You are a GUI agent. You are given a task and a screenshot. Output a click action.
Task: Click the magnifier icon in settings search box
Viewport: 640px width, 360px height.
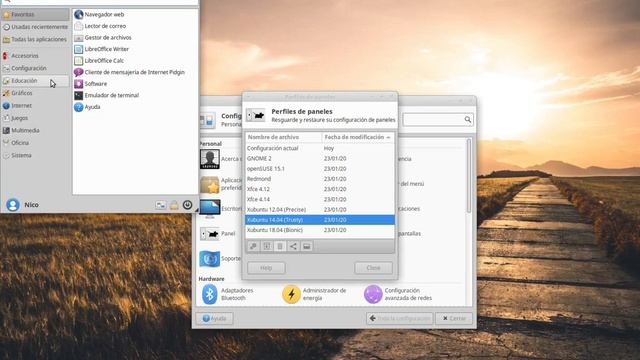tap(468, 120)
